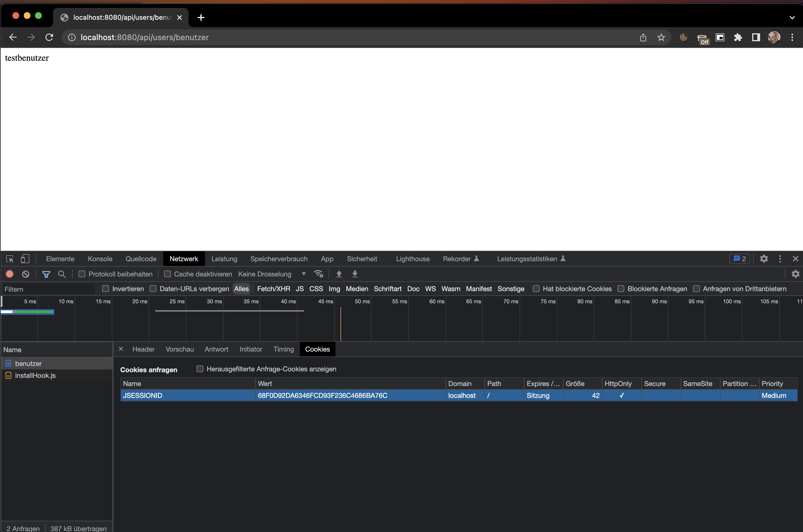Filter requests by Doc type
The height and width of the screenshot is (532, 803).
[x=413, y=289]
